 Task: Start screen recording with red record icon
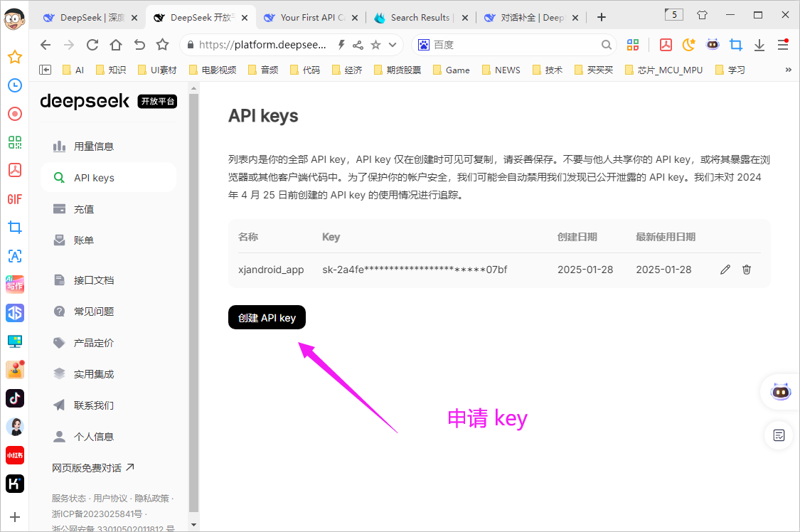(15, 114)
